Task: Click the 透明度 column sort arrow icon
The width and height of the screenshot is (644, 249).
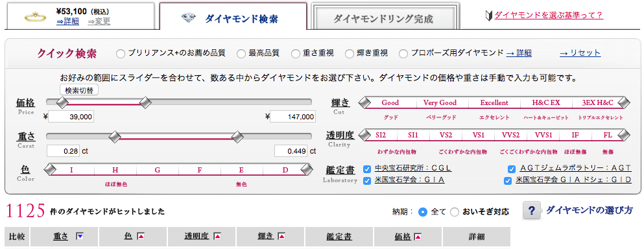Action: pos(217,236)
